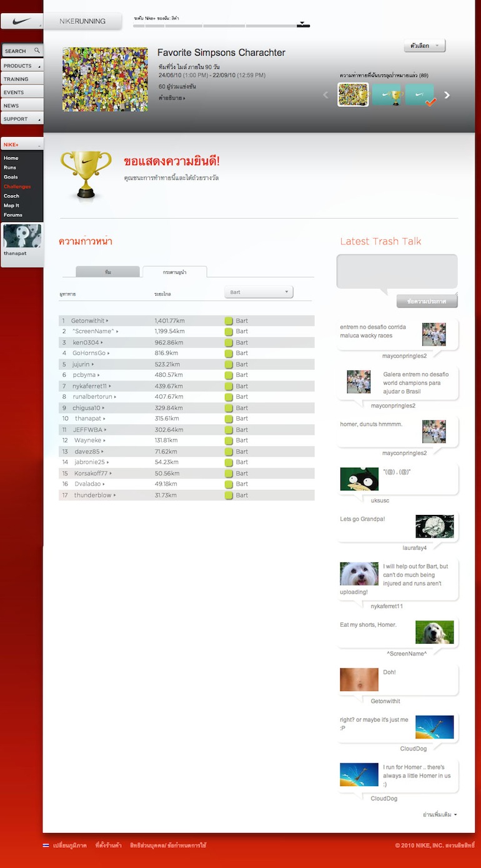Go to next challenge with right carousel arrow
The height and width of the screenshot is (868, 481).
pos(447,95)
